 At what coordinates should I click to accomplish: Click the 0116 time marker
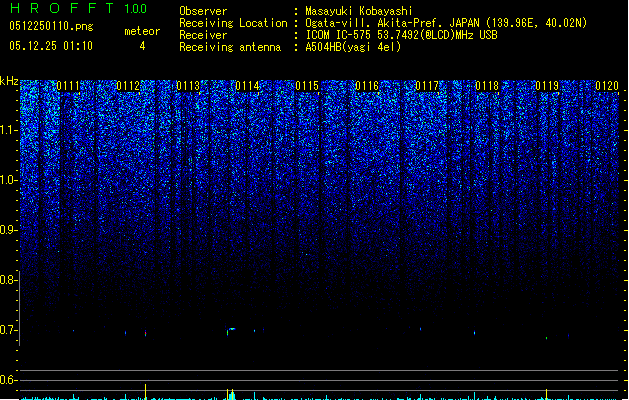click(367, 86)
